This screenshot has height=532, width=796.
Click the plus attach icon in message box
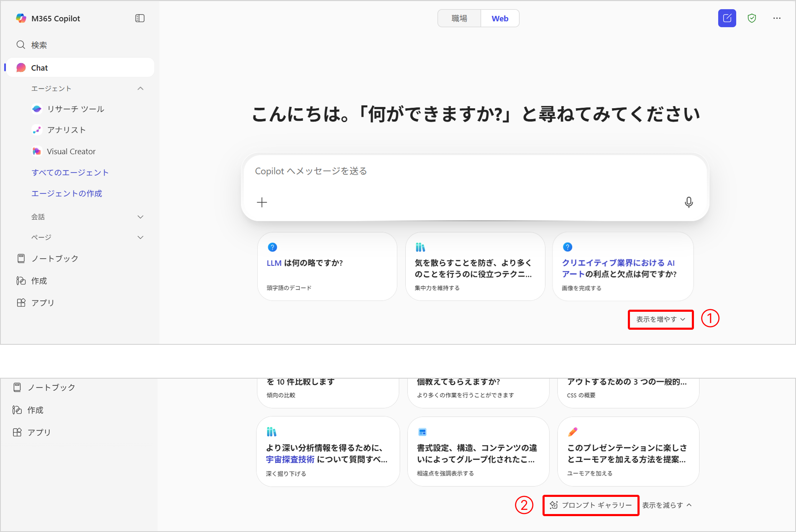(x=262, y=202)
